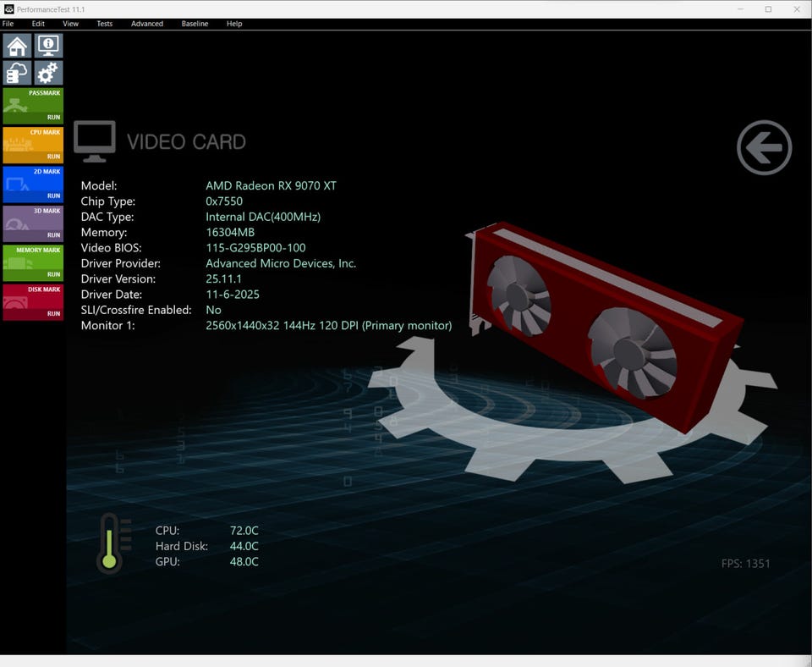Click the Driver Date: label
Image resolution: width=812 pixels, height=667 pixels.
tap(112, 295)
